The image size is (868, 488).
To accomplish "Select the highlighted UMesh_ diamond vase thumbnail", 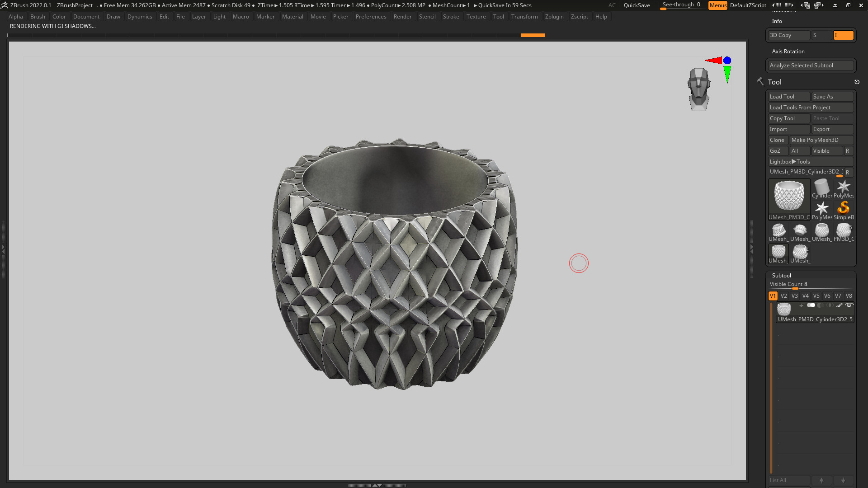I will coord(778,253).
